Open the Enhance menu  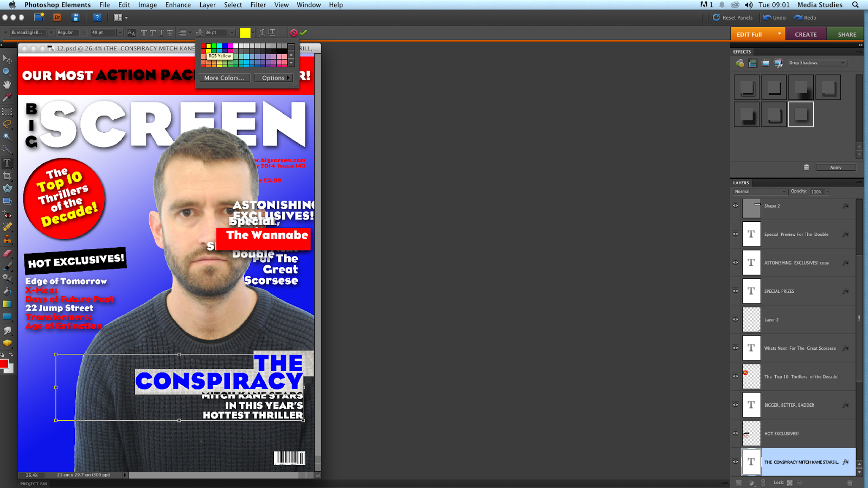click(178, 5)
